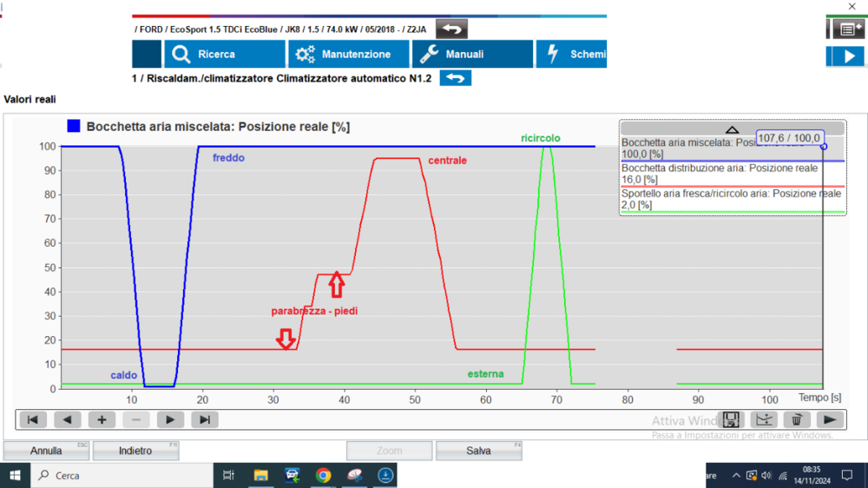Delete recording with trash icon
The image size is (868, 488).
[797, 419]
